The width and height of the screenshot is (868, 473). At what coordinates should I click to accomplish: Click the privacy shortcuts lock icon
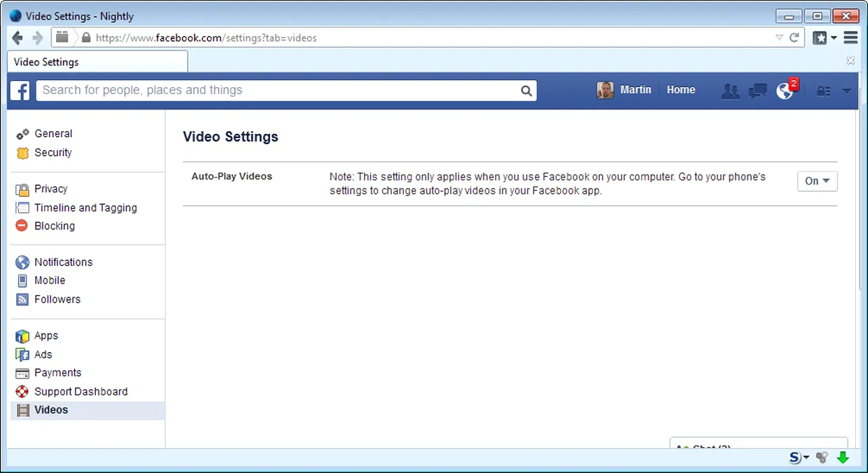[x=823, y=91]
